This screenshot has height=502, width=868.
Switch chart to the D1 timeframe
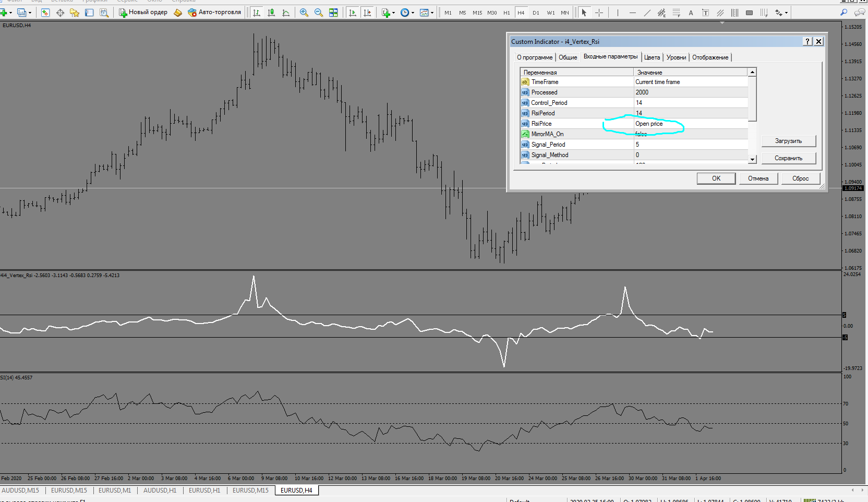(536, 13)
